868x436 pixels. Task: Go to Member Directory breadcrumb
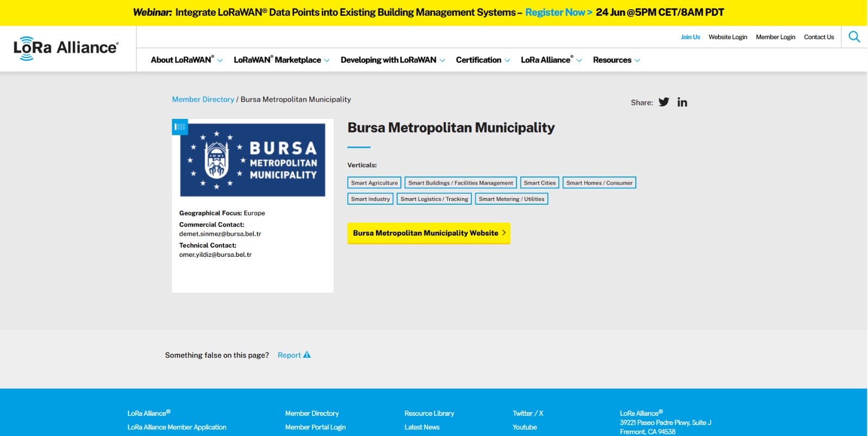pyautogui.click(x=203, y=99)
